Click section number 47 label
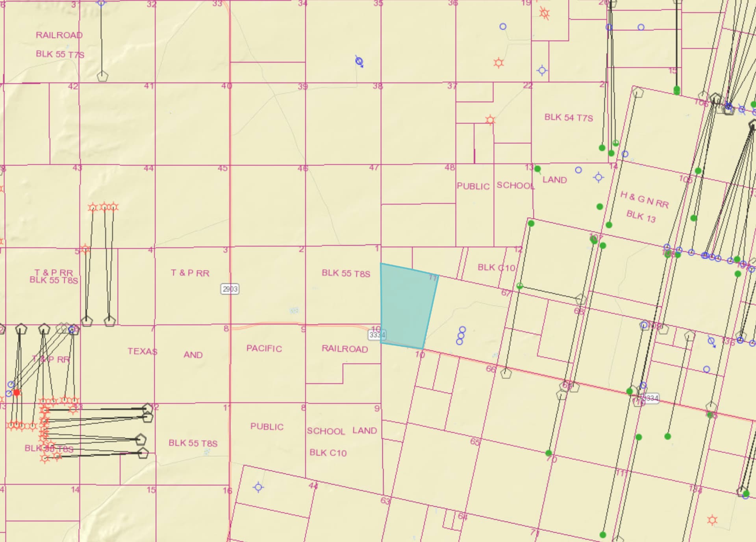The width and height of the screenshot is (756, 542). 374,167
